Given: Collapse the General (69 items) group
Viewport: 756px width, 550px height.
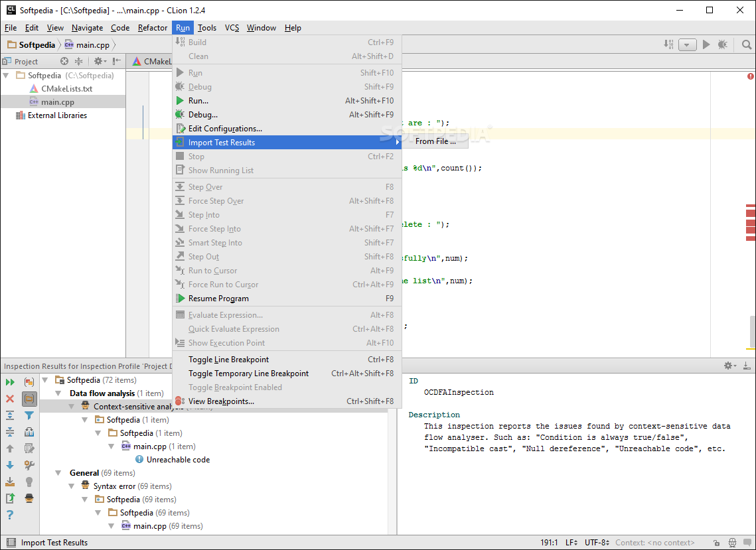Looking at the screenshot, I should [x=58, y=473].
